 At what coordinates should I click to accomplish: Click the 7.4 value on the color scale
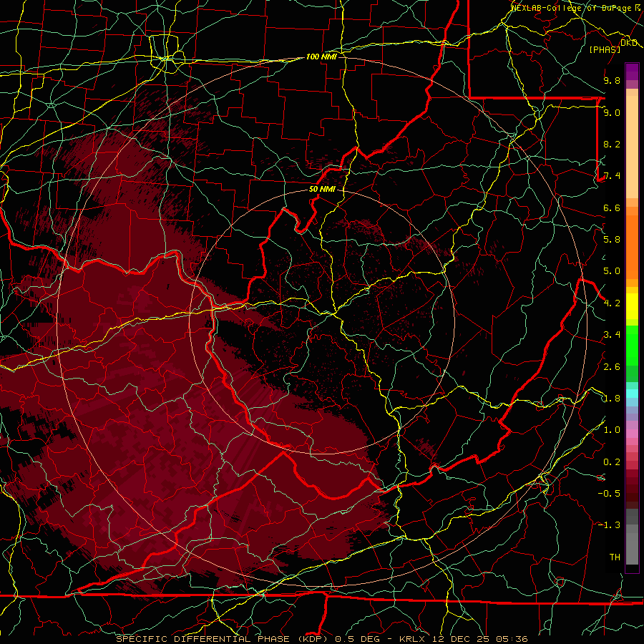612,176
